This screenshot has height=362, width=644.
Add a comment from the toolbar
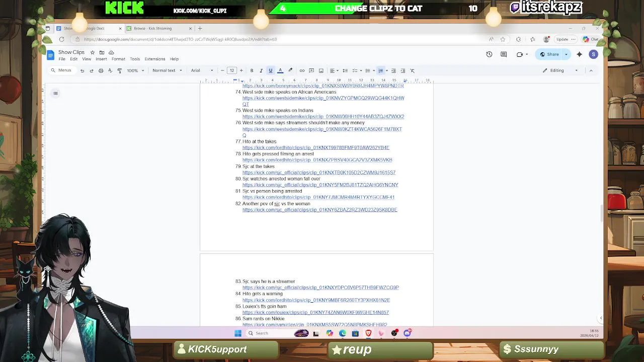(x=311, y=70)
